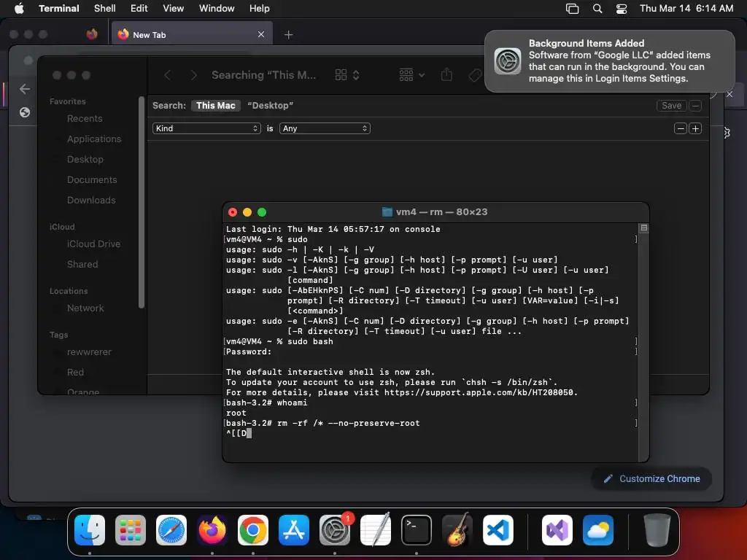747x560 pixels.
Task: Launch GarageBand from the Dock
Action: click(x=457, y=530)
